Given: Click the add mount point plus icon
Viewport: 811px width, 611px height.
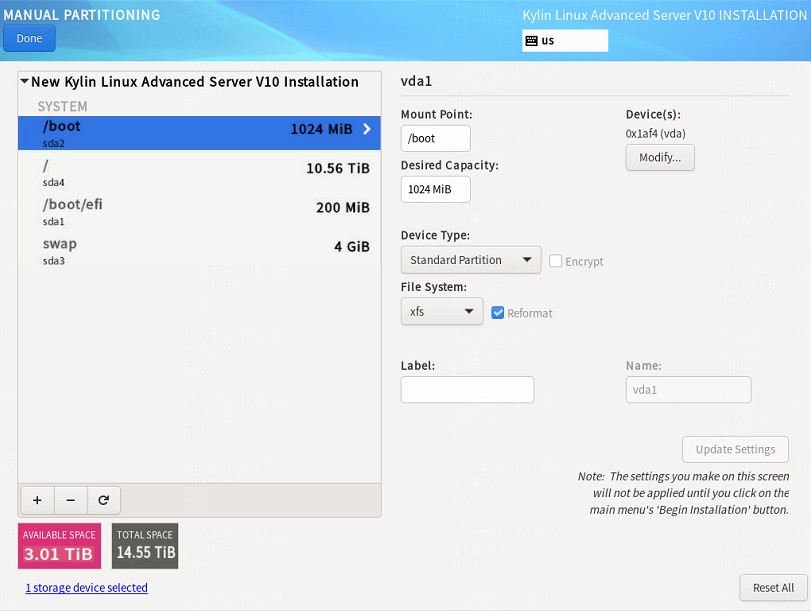Looking at the screenshot, I should click(x=37, y=500).
